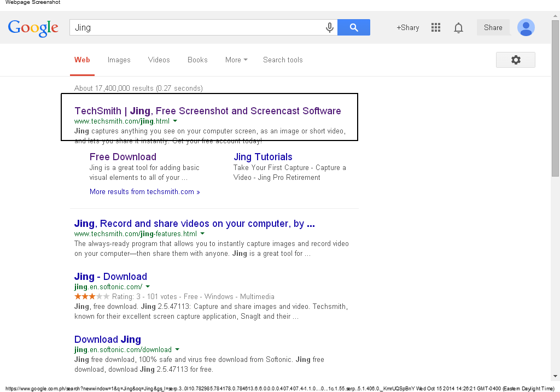Screen dimensions: 560x392
Task: Open the Download Jing result
Action: 108,339
